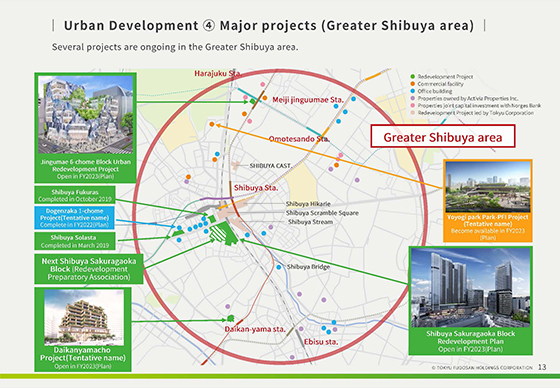Click the green Daikanyama project map marker

(230, 318)
